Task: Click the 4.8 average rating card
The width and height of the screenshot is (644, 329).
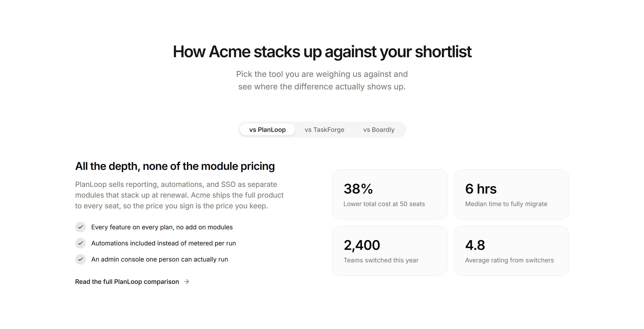Action: 511,251
